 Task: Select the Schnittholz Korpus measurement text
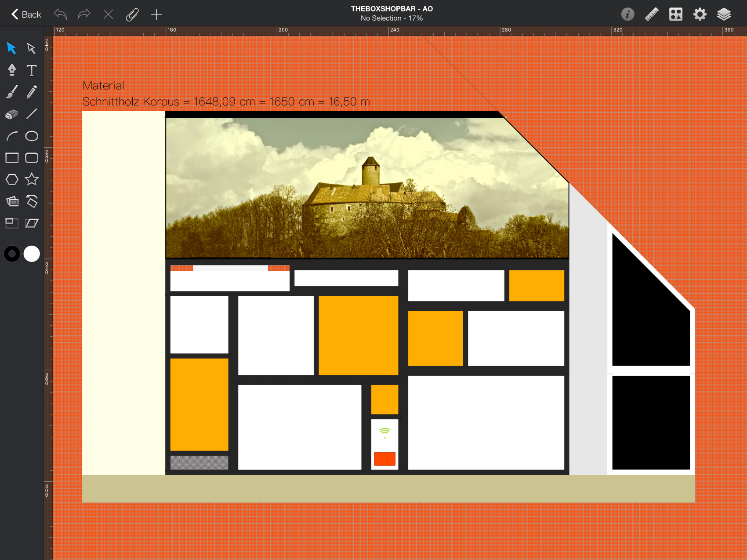(226, 102)
